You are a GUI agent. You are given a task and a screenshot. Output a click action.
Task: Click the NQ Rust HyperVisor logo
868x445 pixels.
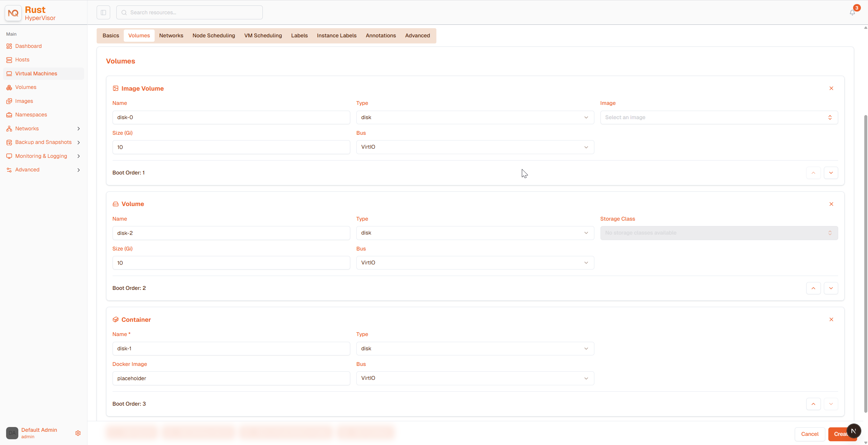click(x=31, y=13)
